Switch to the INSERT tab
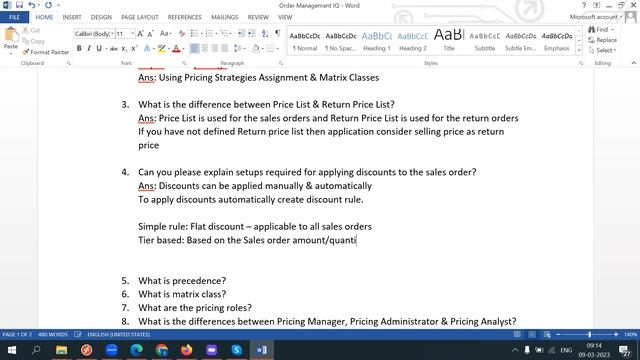The image size is (640, 360). (72, 17)
